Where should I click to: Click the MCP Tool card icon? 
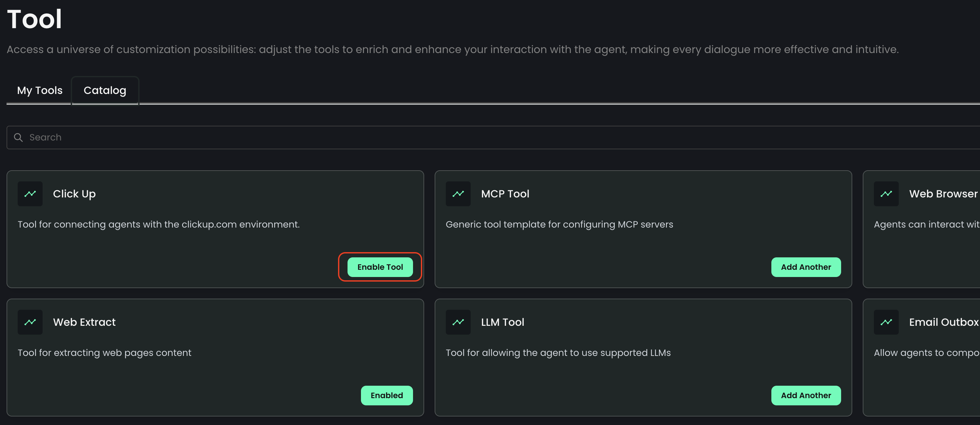pos(458,194)
